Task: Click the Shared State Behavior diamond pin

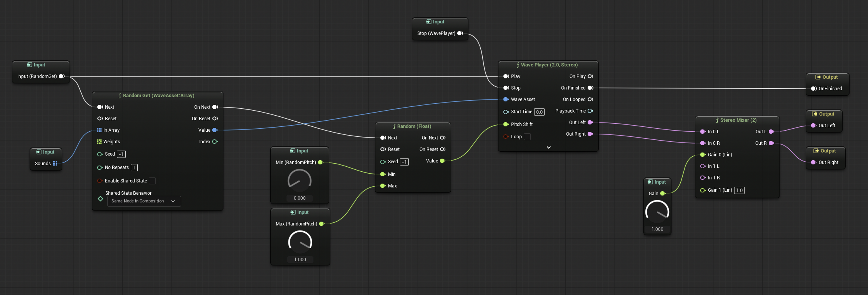Action: (100, 199)
